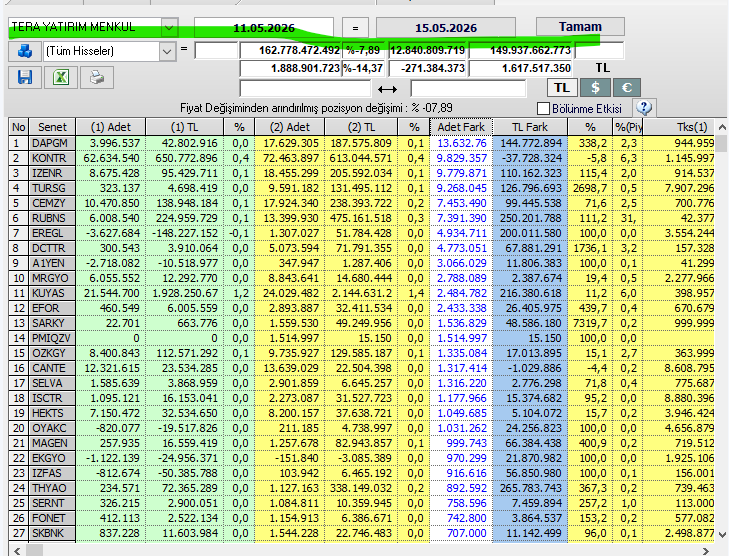729x556 pixels.
Task: Click the empty field right of the swap arrow
Action: coord(468,88)
